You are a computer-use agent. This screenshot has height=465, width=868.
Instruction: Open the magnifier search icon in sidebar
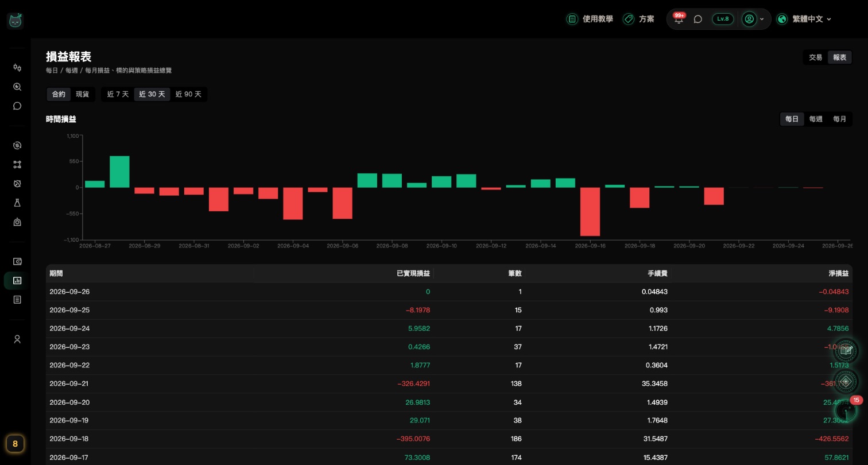(x=17, y=87)
